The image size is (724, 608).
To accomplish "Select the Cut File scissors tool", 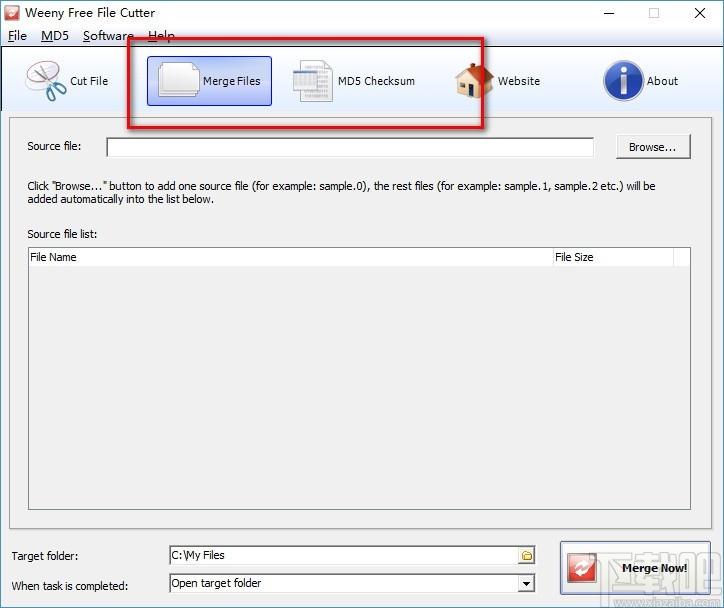I will click(x=67, y=81).
